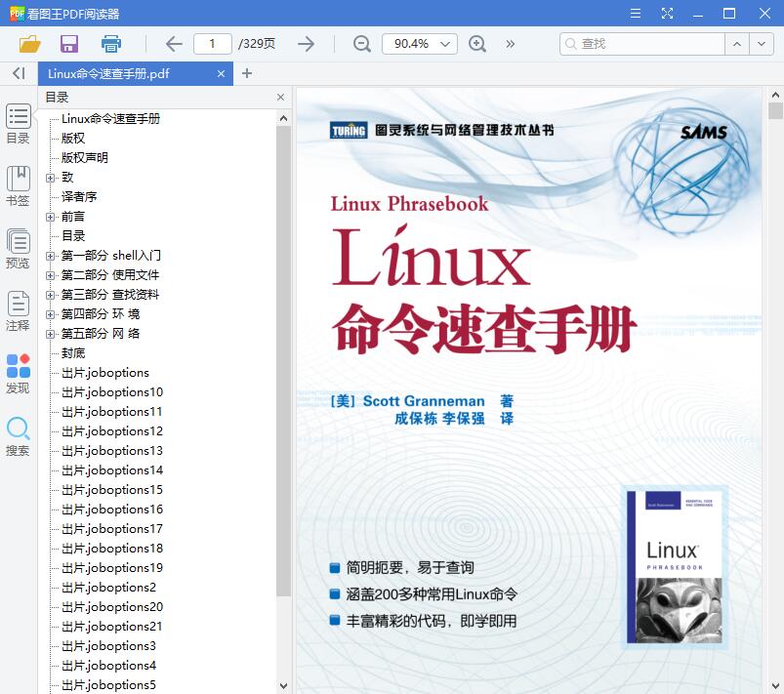
Task: Open the 书签 bookmarks panel
Action: click(x=18, y=186)
